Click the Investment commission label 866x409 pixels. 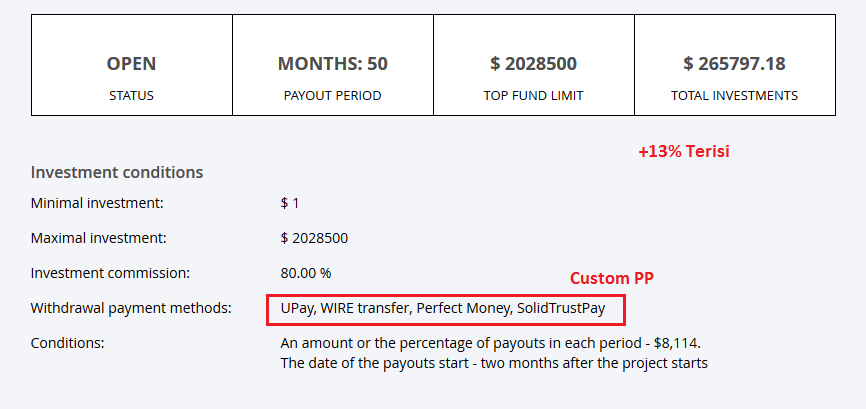click(x=110, y=272)
